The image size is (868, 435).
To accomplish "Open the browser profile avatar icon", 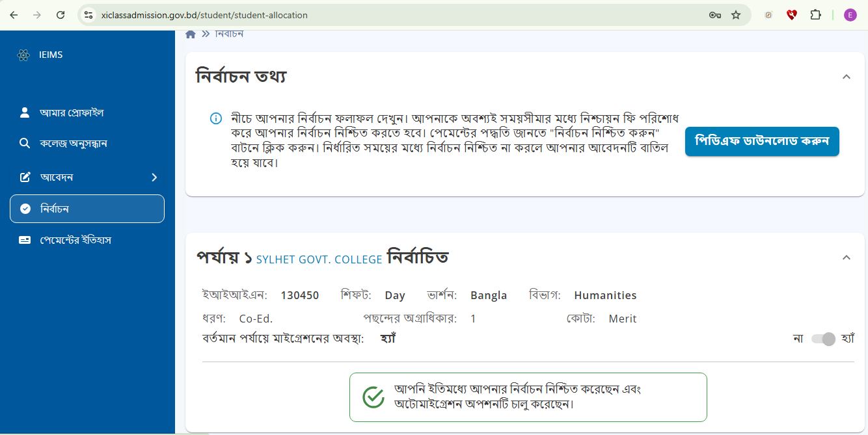I will (x=850, y=15).
